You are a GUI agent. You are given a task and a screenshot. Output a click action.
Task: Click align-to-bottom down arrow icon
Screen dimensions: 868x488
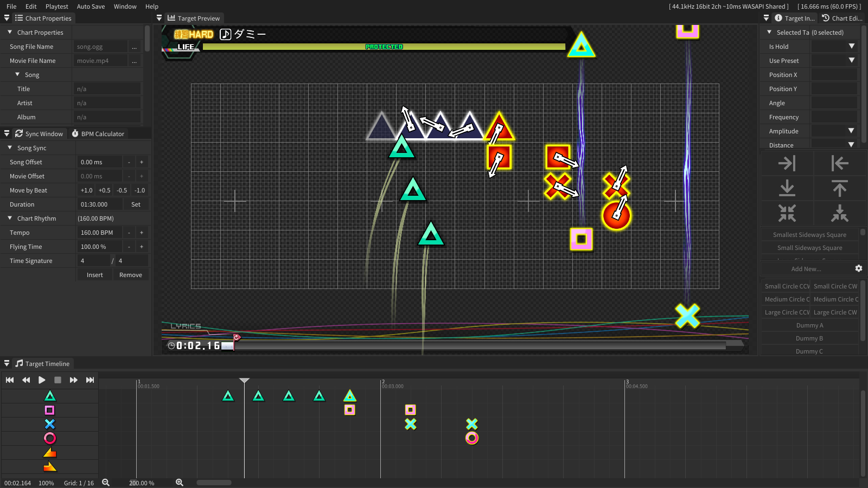(787, 188)
